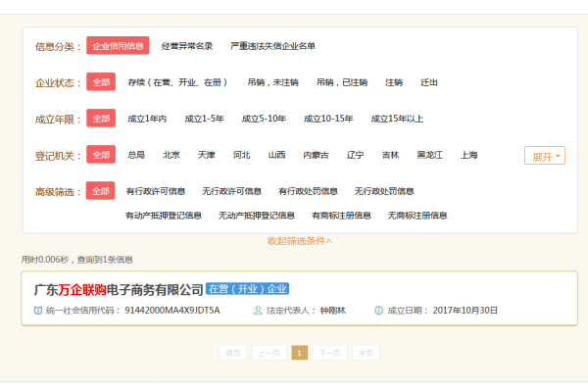Collapse filters via 收起筛选条件
Image resolution: width=588 pixels, height=392 pixels.
tap(300, 241)
